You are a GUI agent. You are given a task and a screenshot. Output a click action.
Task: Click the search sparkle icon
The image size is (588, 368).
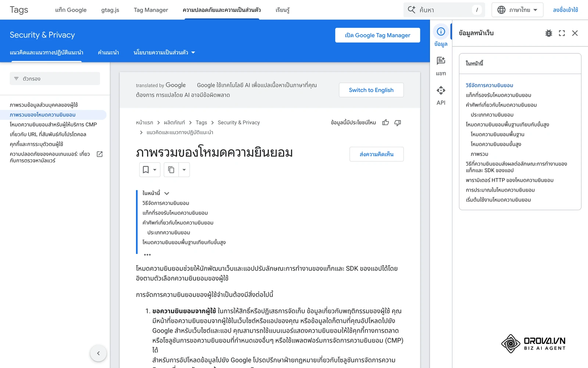[x=412, y=10]
